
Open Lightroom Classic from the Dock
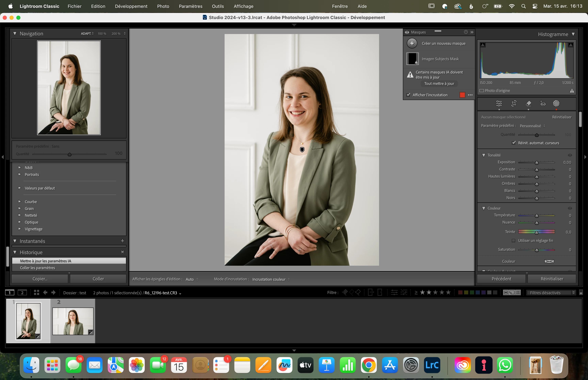coord(432,365)
